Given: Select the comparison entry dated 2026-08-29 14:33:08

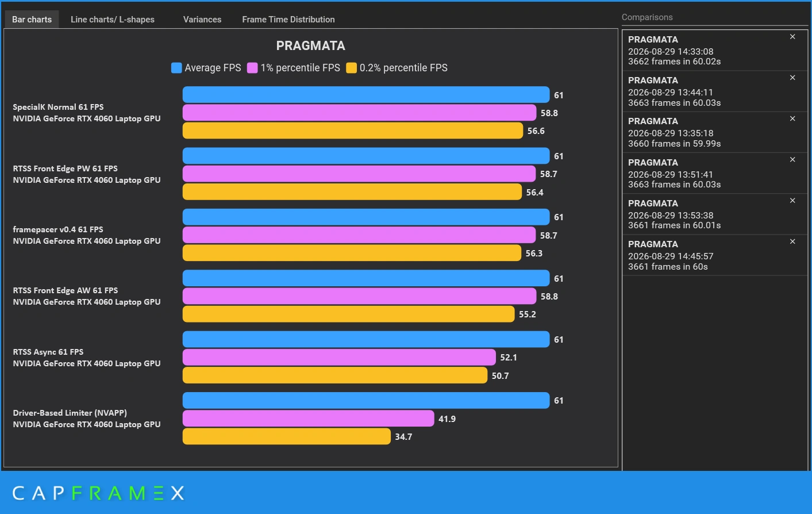Looking at the screenshot, I should (x=714, y=50).
